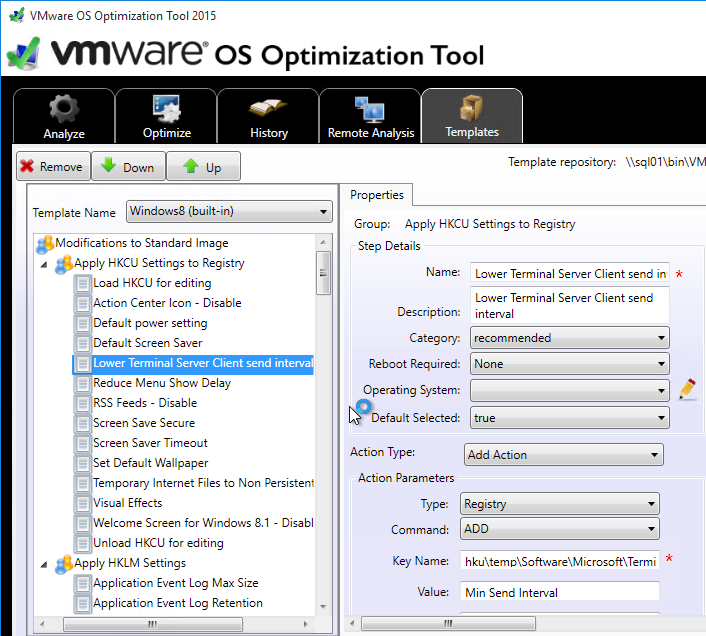This screenshot has height=636, width=706.
Task: Click the pencil edit icon beside Operating System
Action: (688, 389)
